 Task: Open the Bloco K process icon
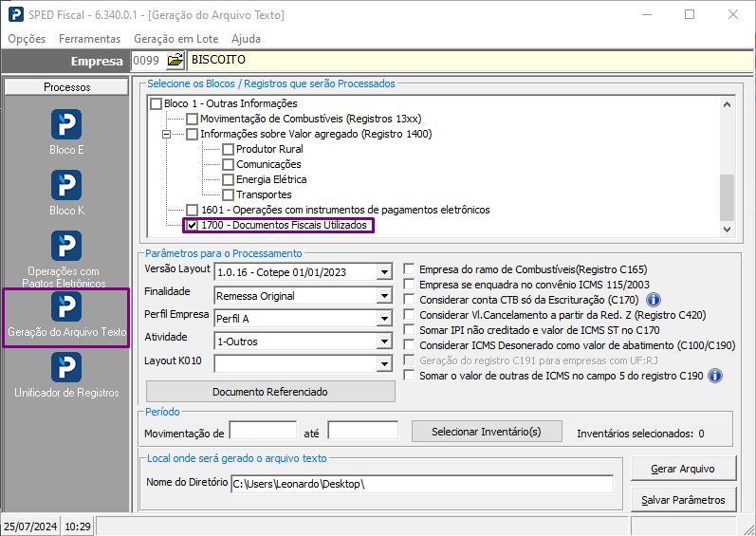coord(66,185)
